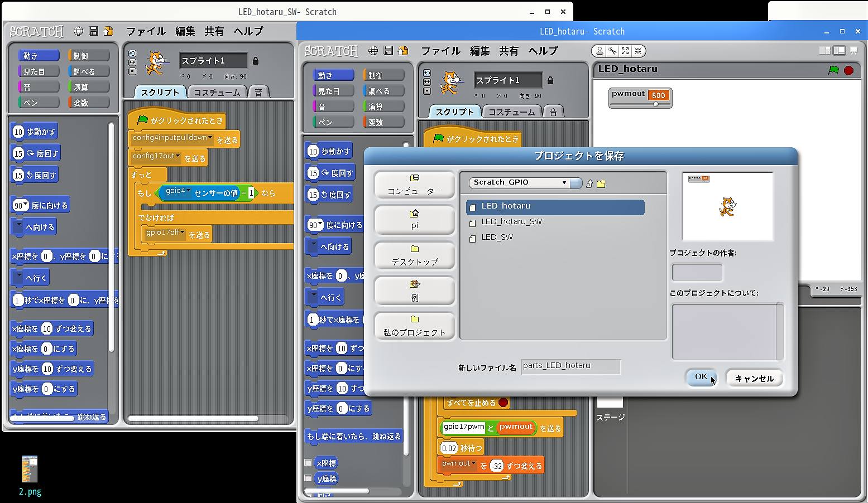Click the language globe icon in LED_hotaru window
This screenshot has height=503, width=868.
tap(373, 51)
